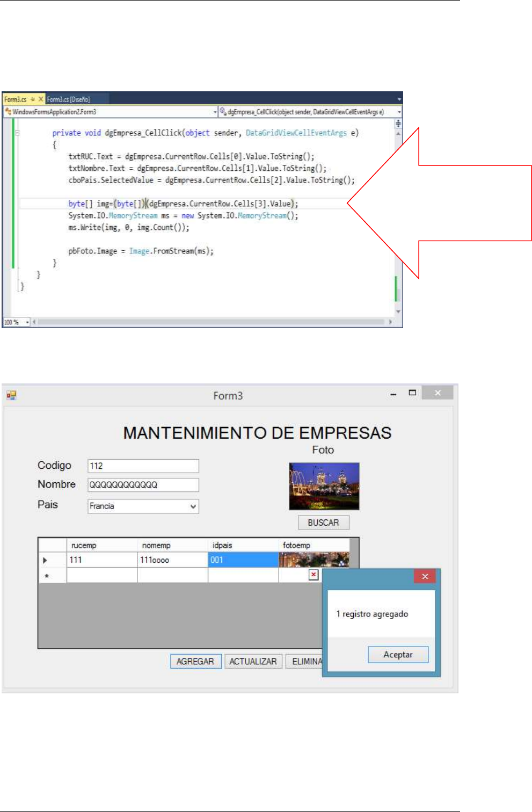Switch to the Form3.cs code tab
Viewport: 532px width, 812px height.
click(x=15, y=99)
